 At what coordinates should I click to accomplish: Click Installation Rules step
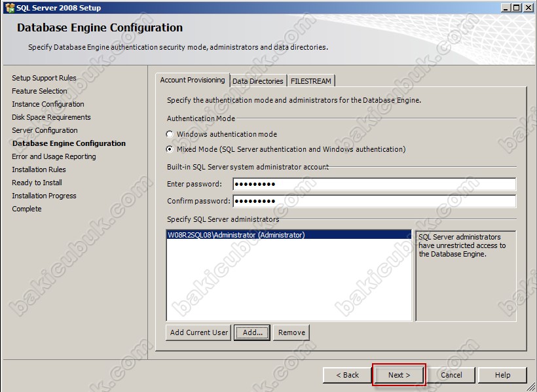coord(39,169)
